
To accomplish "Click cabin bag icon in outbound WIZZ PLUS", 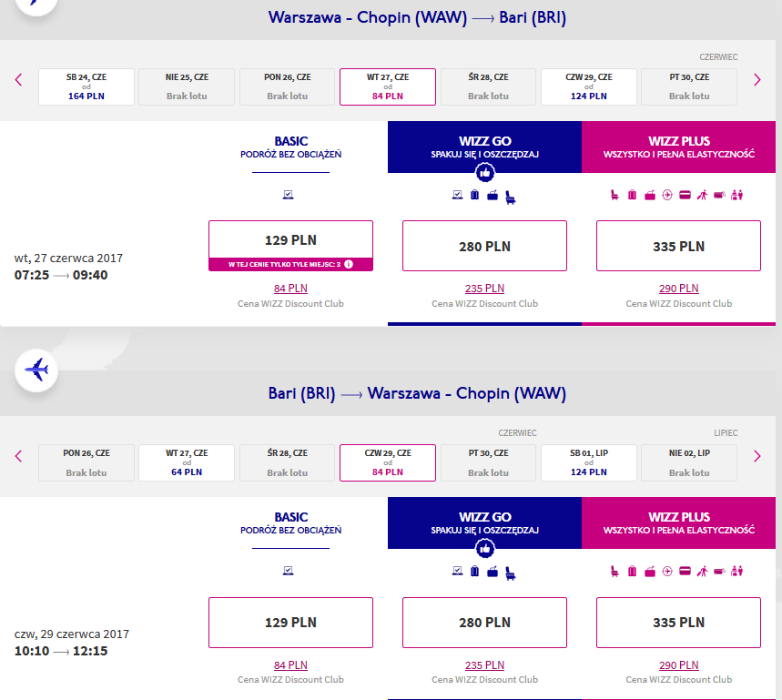I will (650, 195).
